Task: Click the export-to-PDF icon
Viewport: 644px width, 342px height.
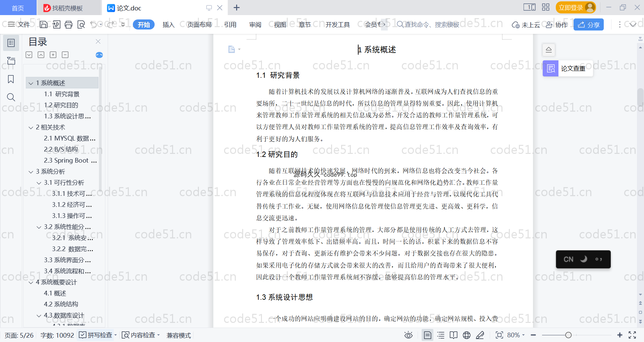Action: point(56,24)
